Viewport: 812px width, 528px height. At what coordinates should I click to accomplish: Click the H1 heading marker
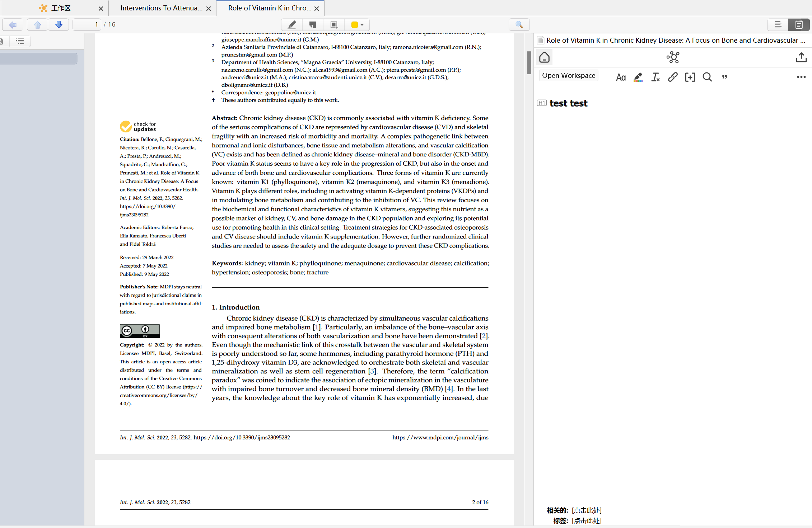pos(542,103)
